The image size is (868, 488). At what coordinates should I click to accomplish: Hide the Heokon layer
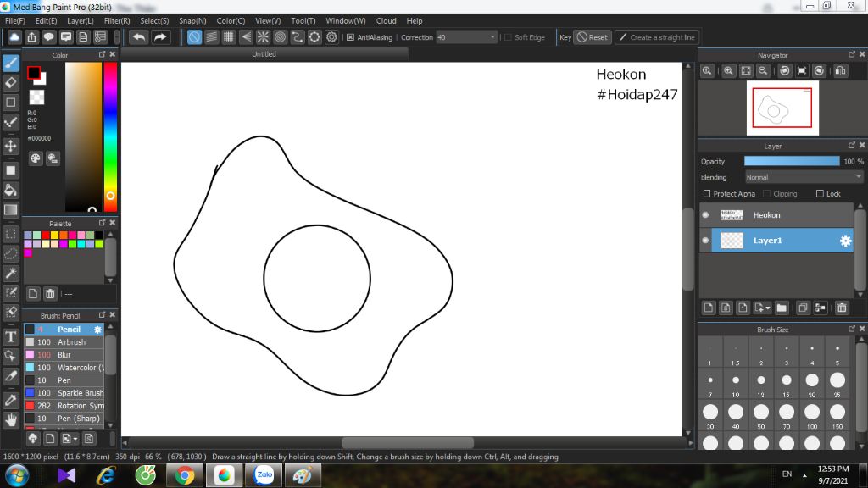pos(705,215)
